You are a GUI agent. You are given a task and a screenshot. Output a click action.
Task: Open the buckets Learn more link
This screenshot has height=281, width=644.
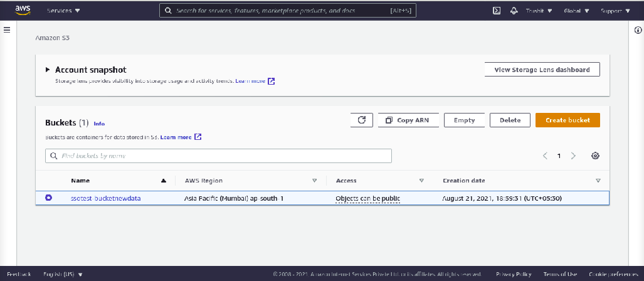pos(181,137)
